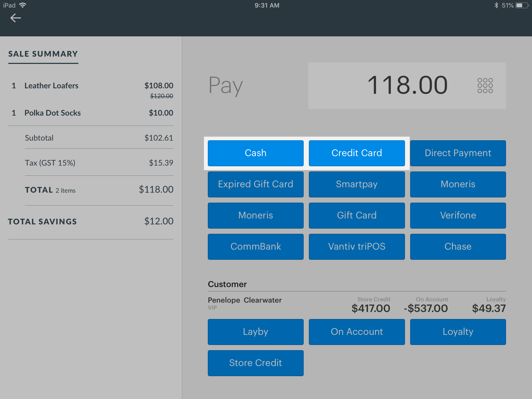532x399 pixels.
Task: Select Smartpay payment type
Action: click(357, 184)
